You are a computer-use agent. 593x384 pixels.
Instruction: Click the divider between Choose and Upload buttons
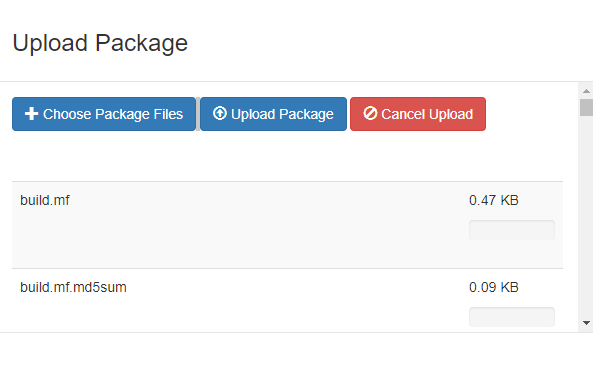pos(198,114)
